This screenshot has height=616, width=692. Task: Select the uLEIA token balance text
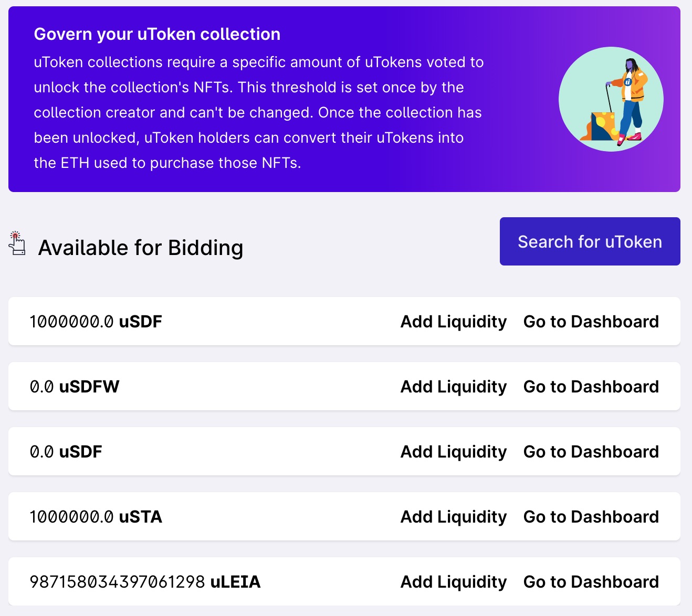pyautogui.click(x=145, y=582)
